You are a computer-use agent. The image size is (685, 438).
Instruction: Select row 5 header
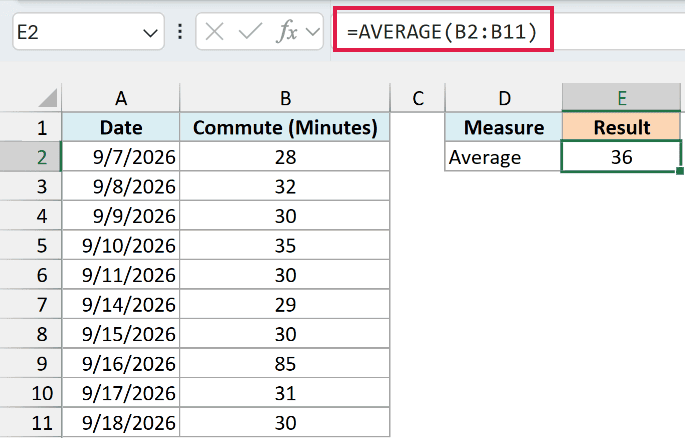pyautogui.click(x=31, y=245)
